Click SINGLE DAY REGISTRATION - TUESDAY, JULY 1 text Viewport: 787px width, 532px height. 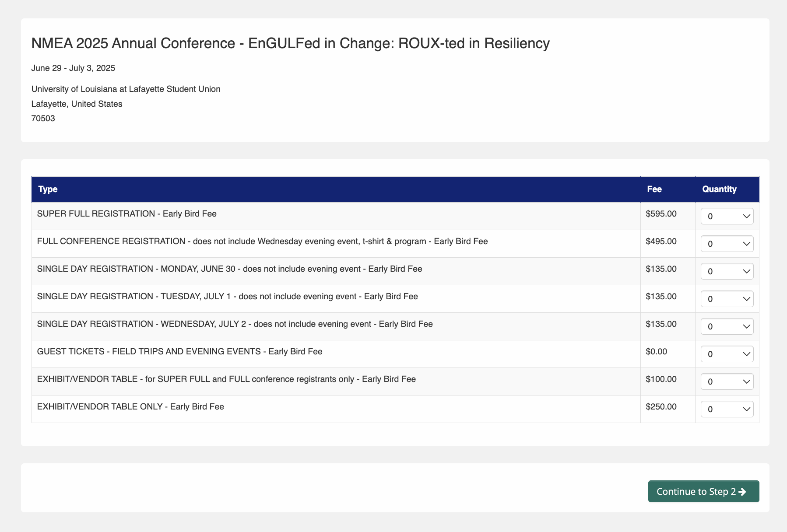pos(228,297)
